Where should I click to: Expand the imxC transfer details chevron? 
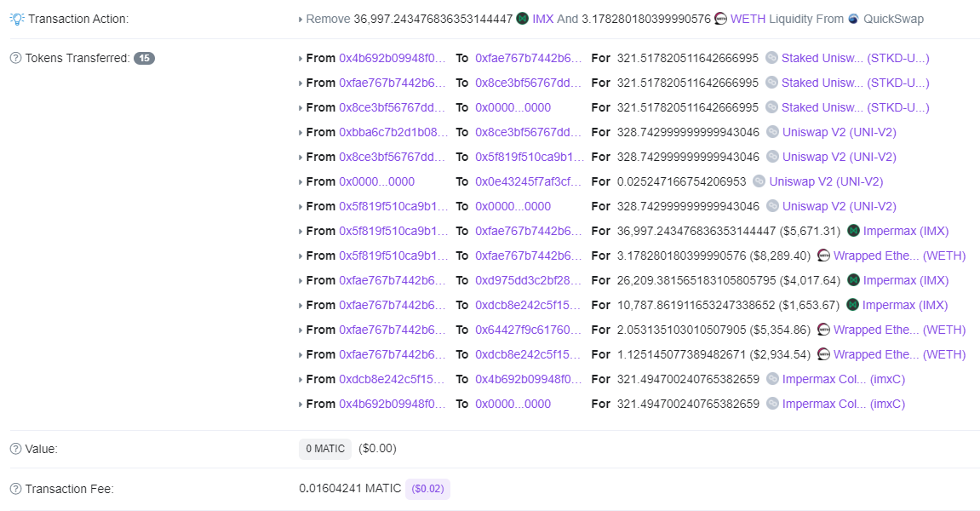tap(299, 379)
